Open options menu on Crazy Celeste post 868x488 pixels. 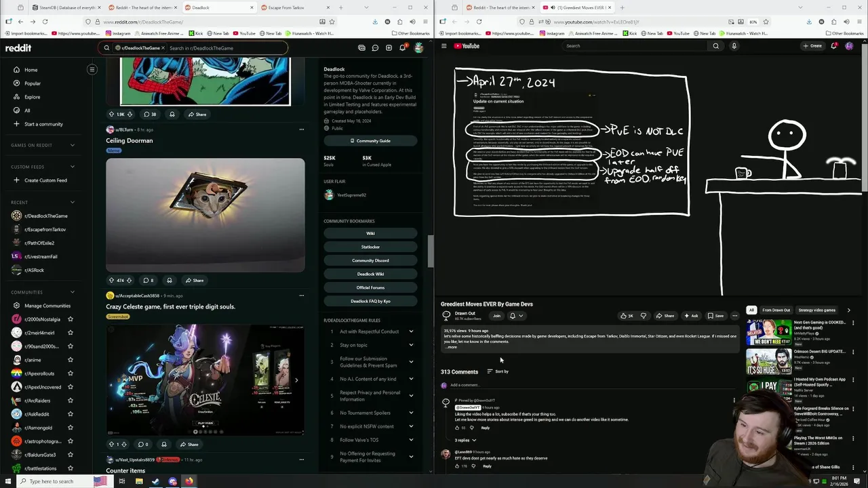coord(301,295)
